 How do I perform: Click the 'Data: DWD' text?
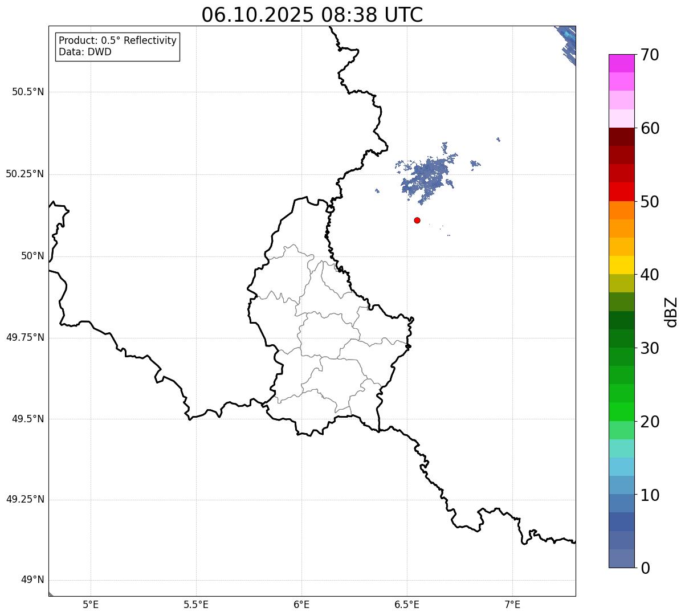(x=85, y=52)
